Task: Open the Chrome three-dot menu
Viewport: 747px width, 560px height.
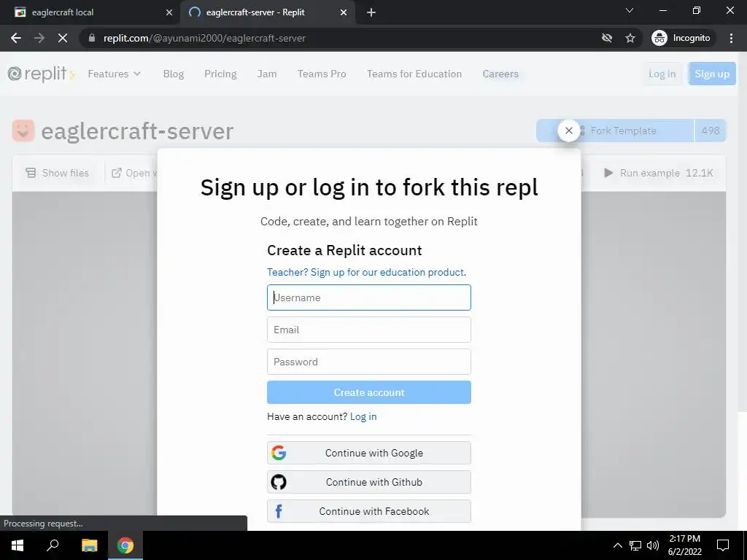Action: coord(731,38)
